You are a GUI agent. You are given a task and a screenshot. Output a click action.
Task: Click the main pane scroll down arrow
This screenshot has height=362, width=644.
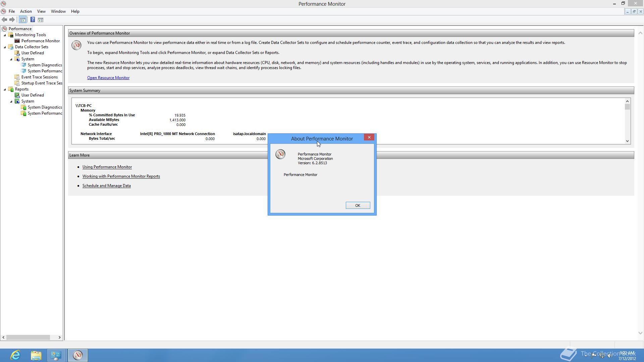click(x=640, y=333)
